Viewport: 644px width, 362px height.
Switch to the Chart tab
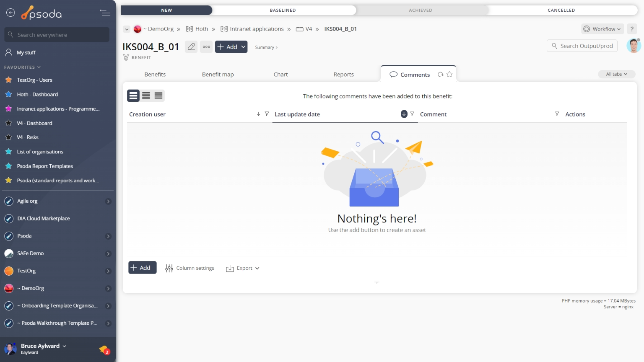280,74
